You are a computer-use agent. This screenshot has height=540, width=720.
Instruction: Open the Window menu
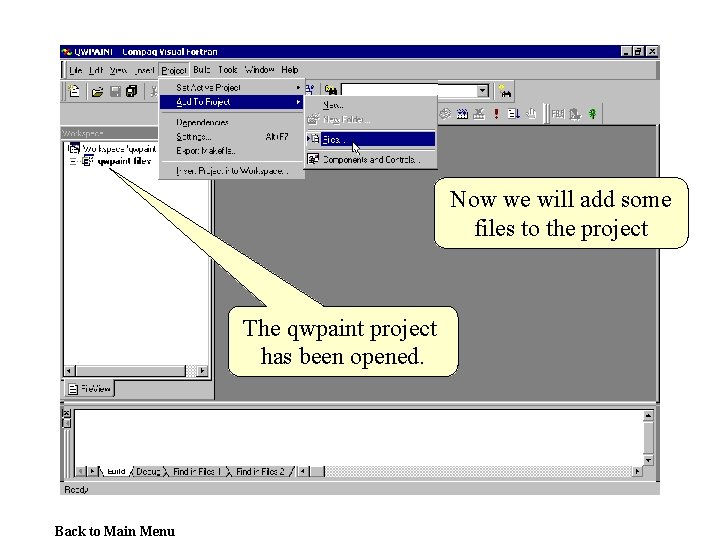pos(259,70)
